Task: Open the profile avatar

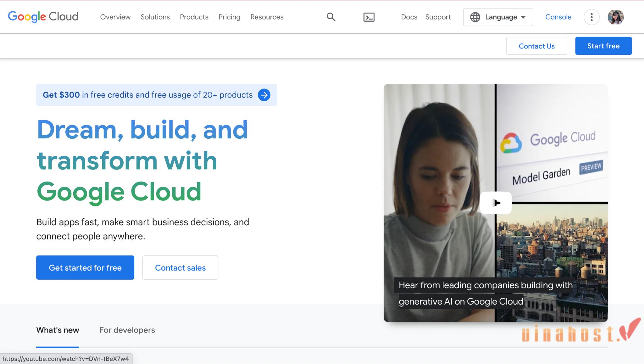Action: [x=616, y=17]
